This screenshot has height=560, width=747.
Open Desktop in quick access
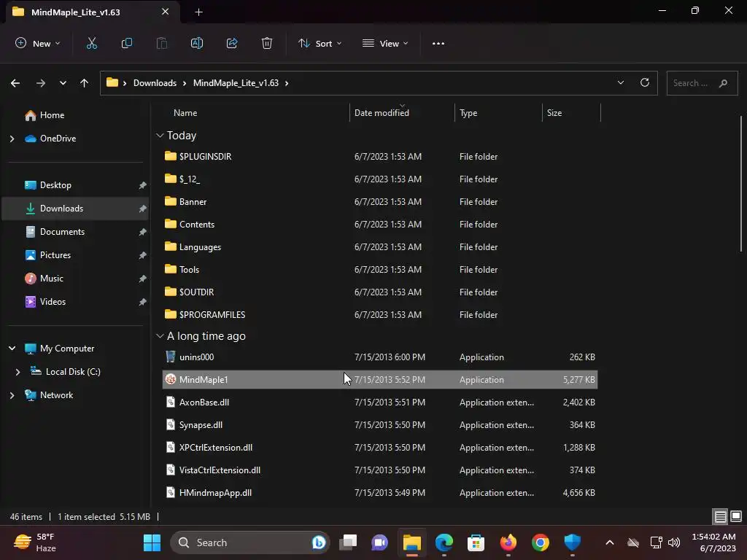(55, 185)
